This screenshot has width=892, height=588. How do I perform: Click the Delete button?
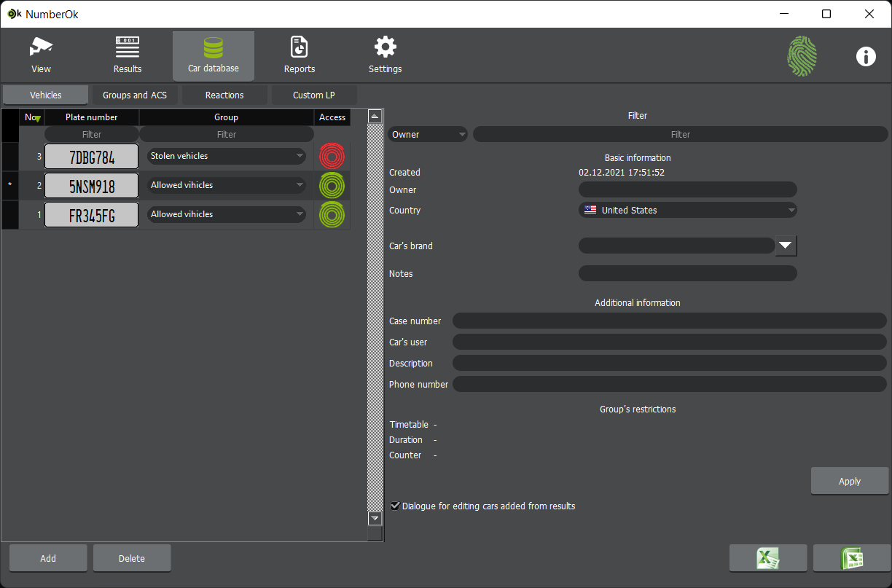132,558
